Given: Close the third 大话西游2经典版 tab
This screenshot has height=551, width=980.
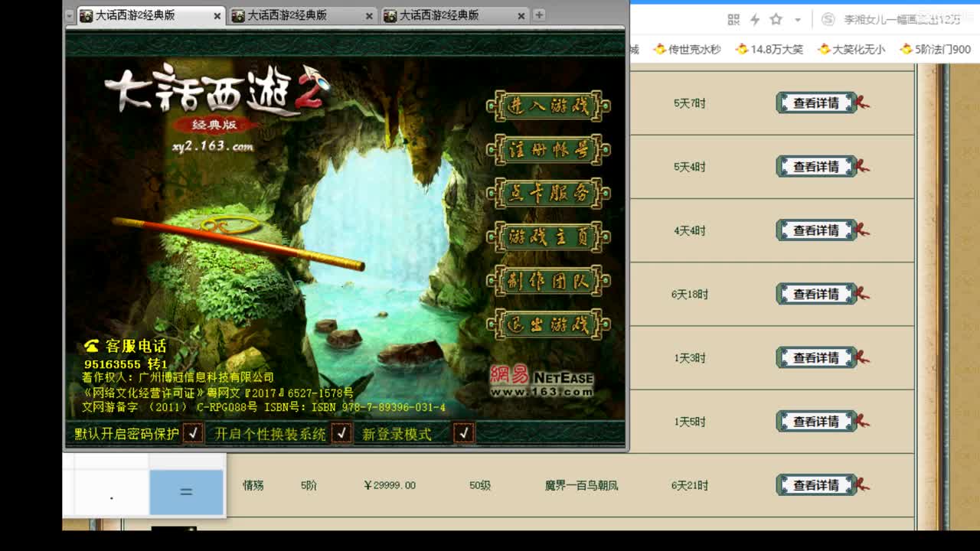Looking at the screenshot, I should (521, 15).
